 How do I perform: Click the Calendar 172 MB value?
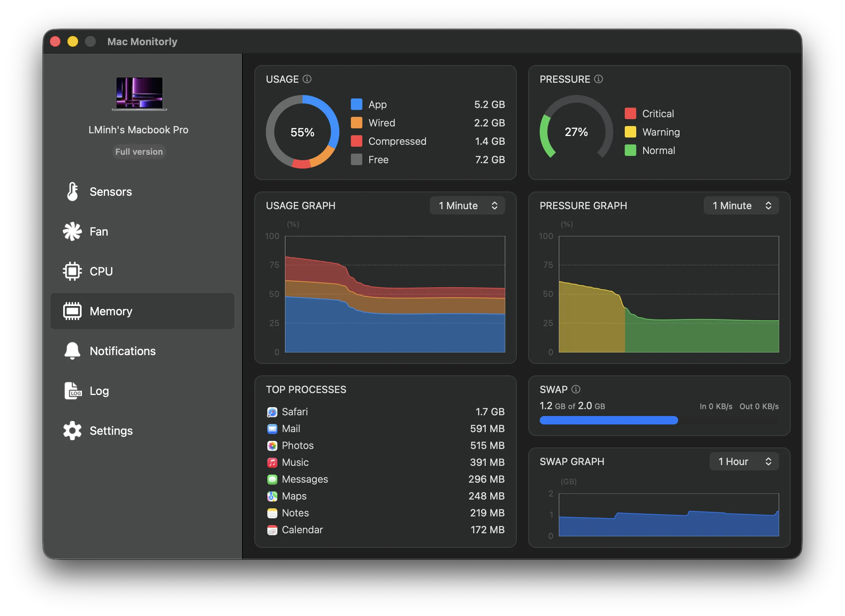[488, 530]
